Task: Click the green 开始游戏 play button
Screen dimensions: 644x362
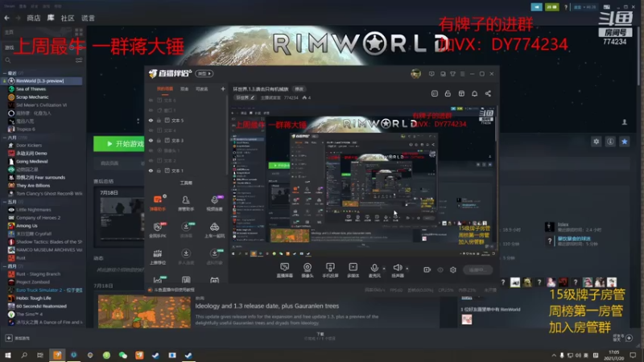Action: 119,144
